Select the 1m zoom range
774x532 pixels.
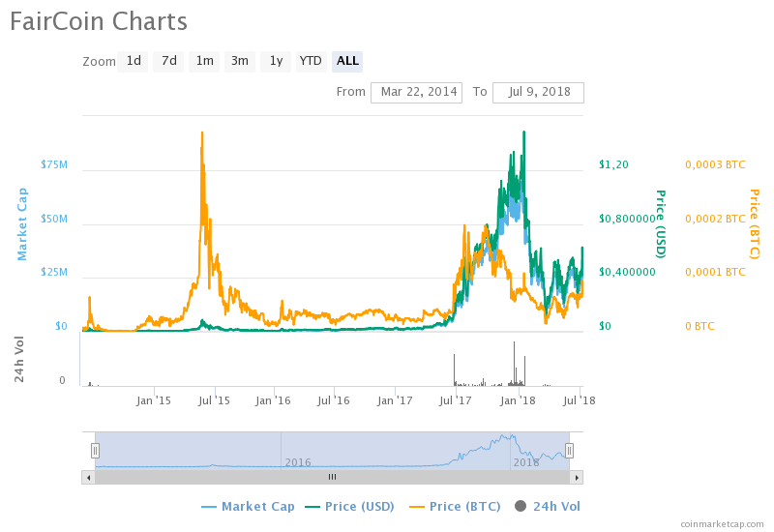coord(204,61)
